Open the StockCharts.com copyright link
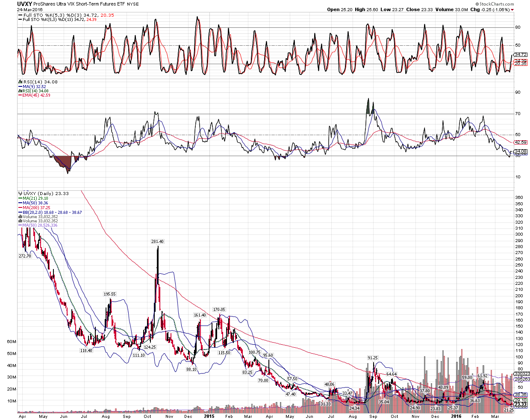Screen dimensions: 530x420 (495, 4)
